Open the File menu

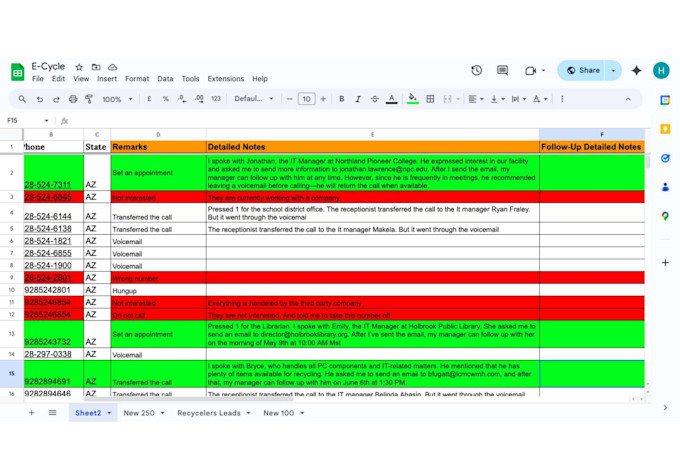(38, 79)
